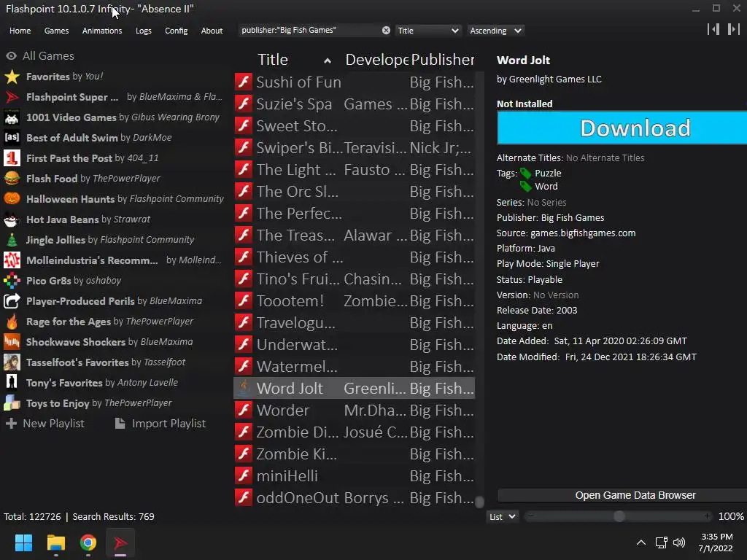Open the Favorites playlist star icon

coord(12,77)
